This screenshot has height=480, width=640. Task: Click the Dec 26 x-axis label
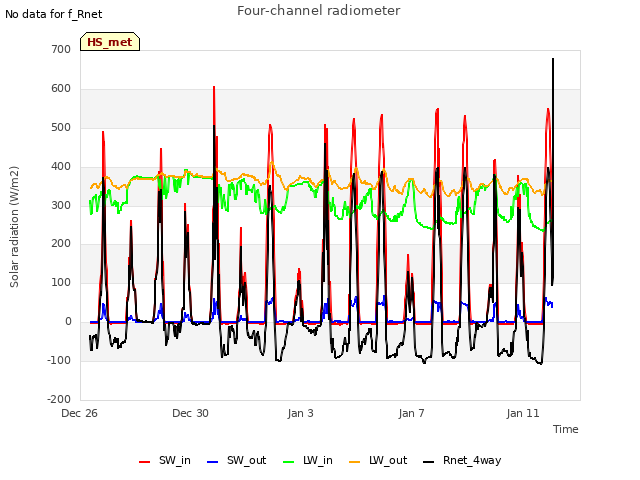click(x=79, y=413)
